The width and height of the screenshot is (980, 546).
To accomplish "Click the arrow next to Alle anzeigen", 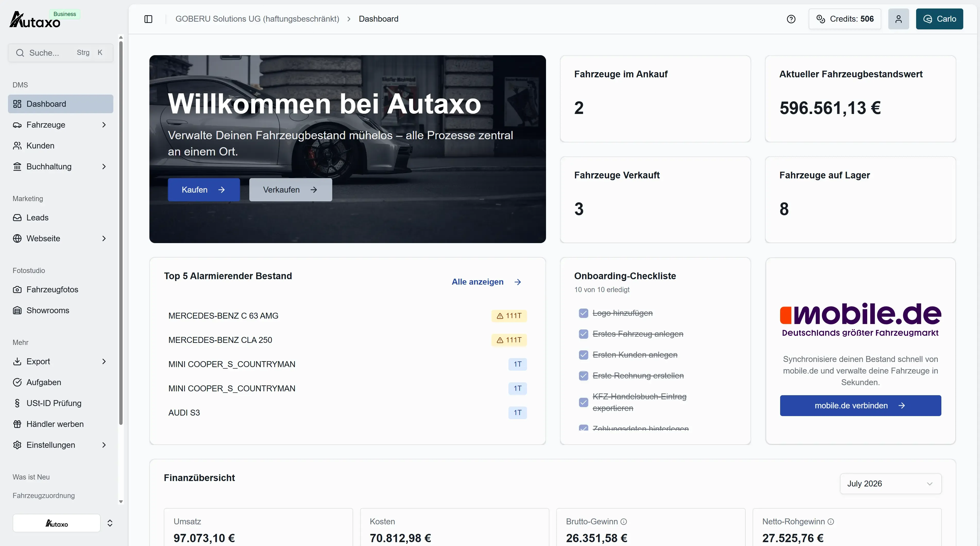I will tap(518, 282).
